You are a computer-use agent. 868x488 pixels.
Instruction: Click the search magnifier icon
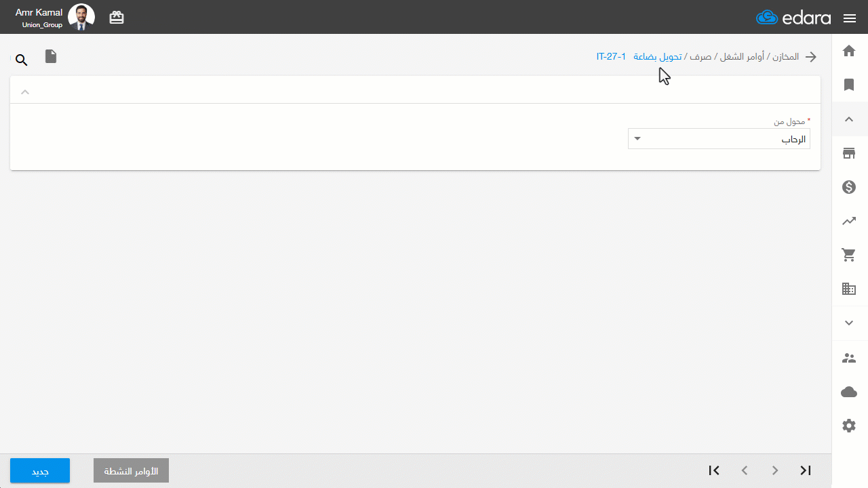click(x=22, y=60)
